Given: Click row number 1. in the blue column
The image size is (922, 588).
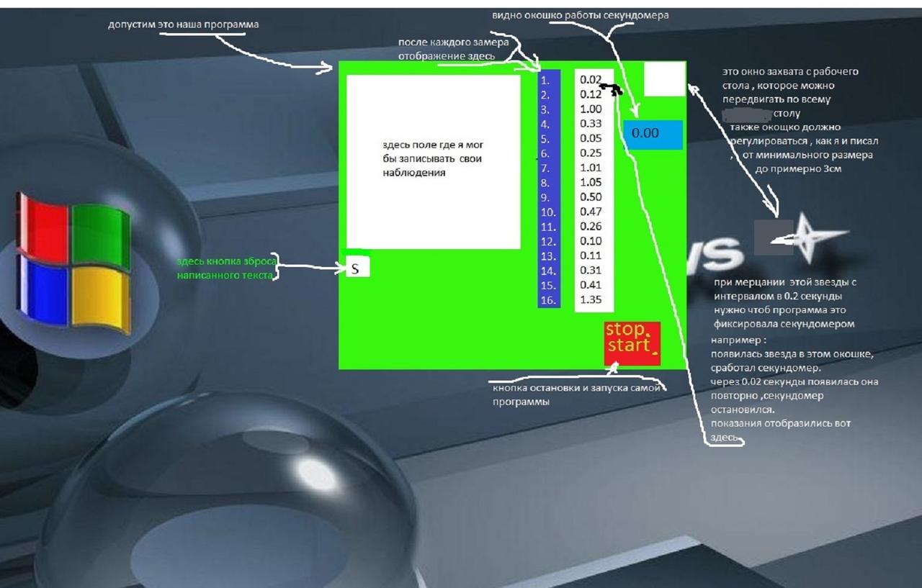Looking at the screenshot, I should tap(545, 81).
